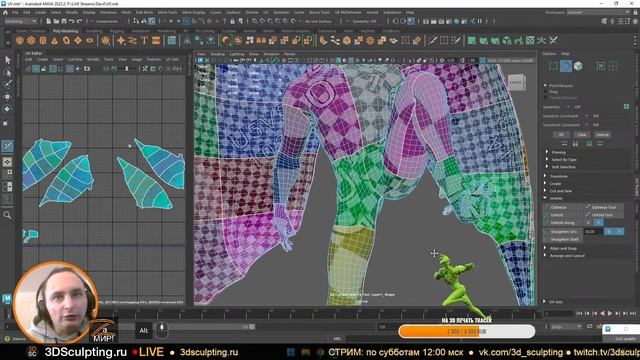Create a polygon cylinder from the shelf
The image size is (640, 360).
(x=43, y=40)
